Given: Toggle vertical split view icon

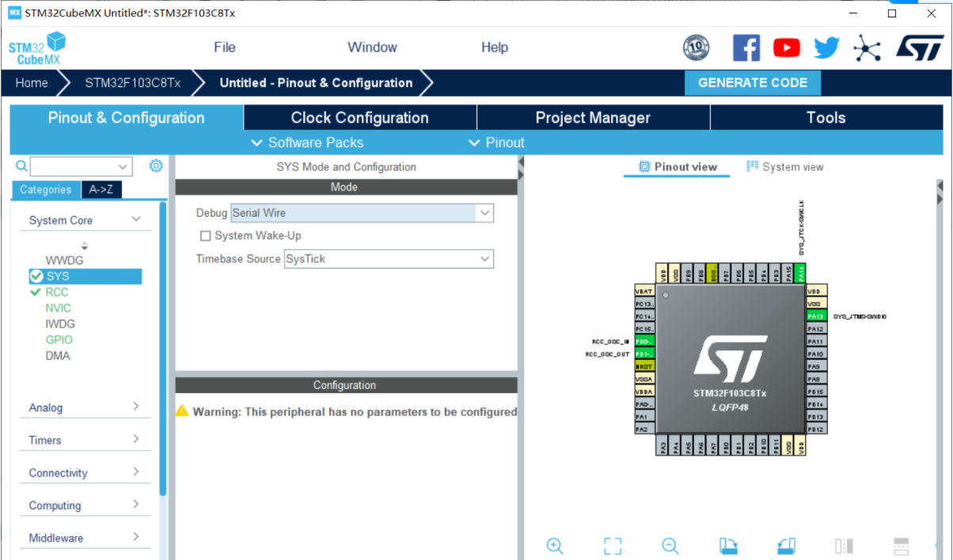Looking at the screenshot, I should (x=844, y=546).
